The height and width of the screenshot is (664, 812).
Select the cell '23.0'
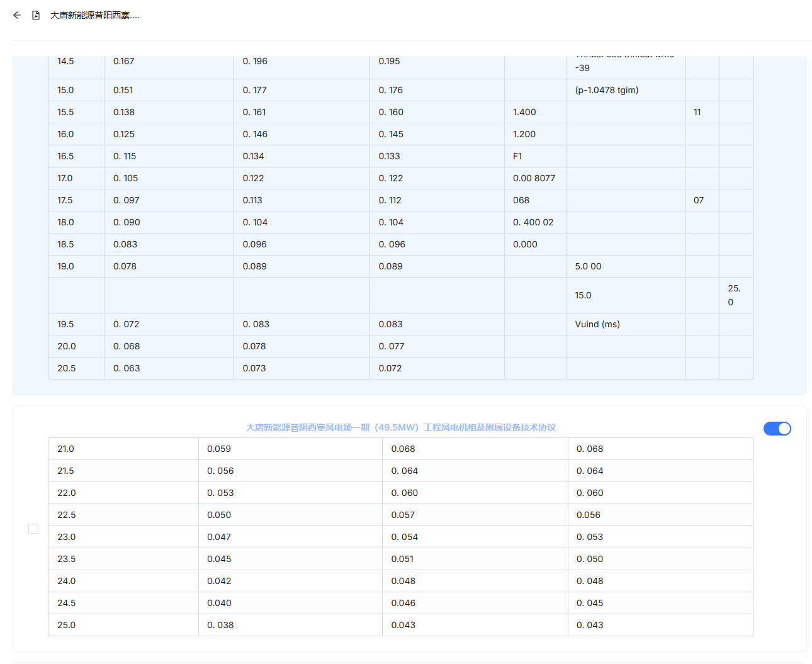123,537
